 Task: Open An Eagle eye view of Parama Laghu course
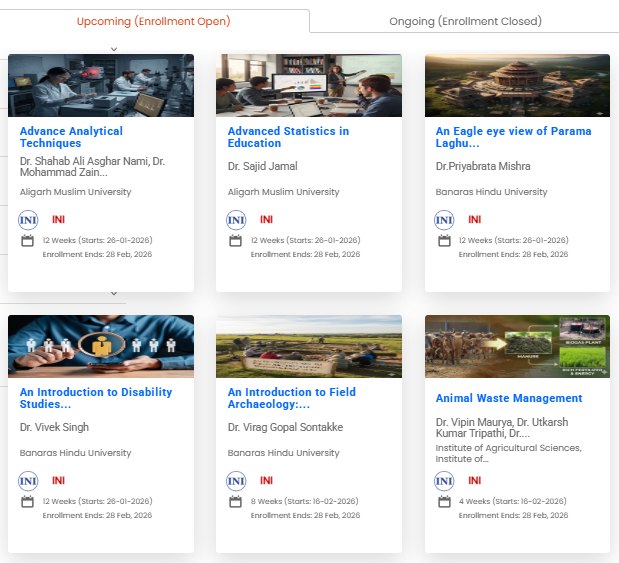tap(513, 137)
